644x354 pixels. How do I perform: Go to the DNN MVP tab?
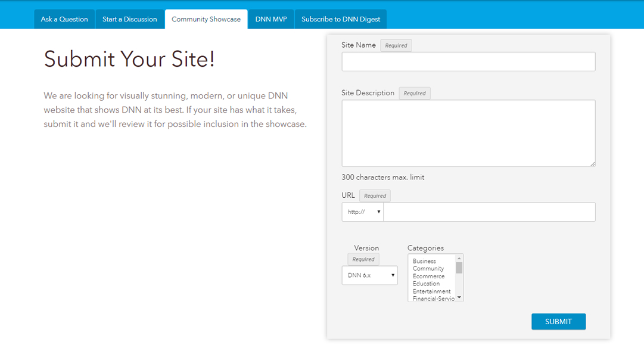coord(271,19)
